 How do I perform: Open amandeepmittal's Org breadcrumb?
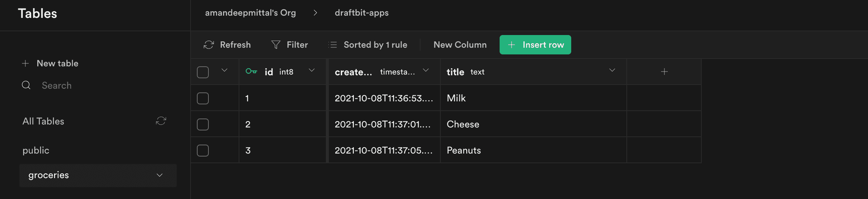coord(251,13)
